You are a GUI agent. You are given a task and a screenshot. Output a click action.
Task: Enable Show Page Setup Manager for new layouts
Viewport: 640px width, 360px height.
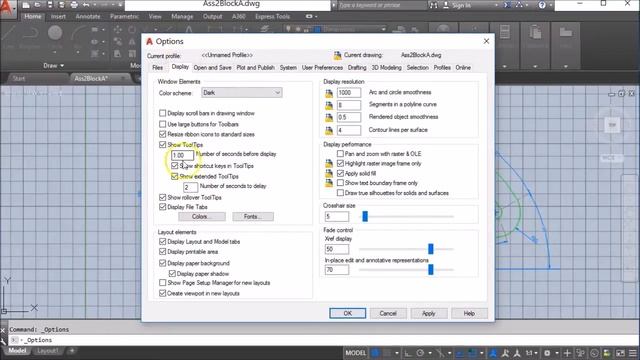click(x=162, y=282)
